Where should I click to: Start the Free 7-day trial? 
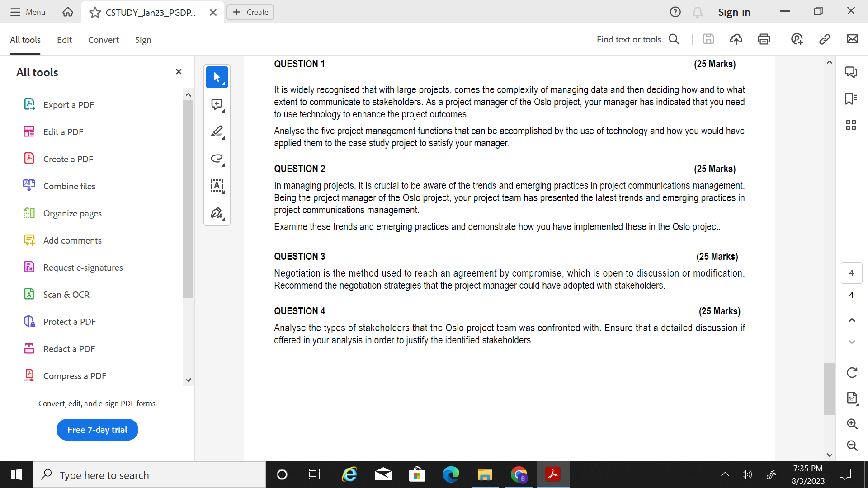97,430
